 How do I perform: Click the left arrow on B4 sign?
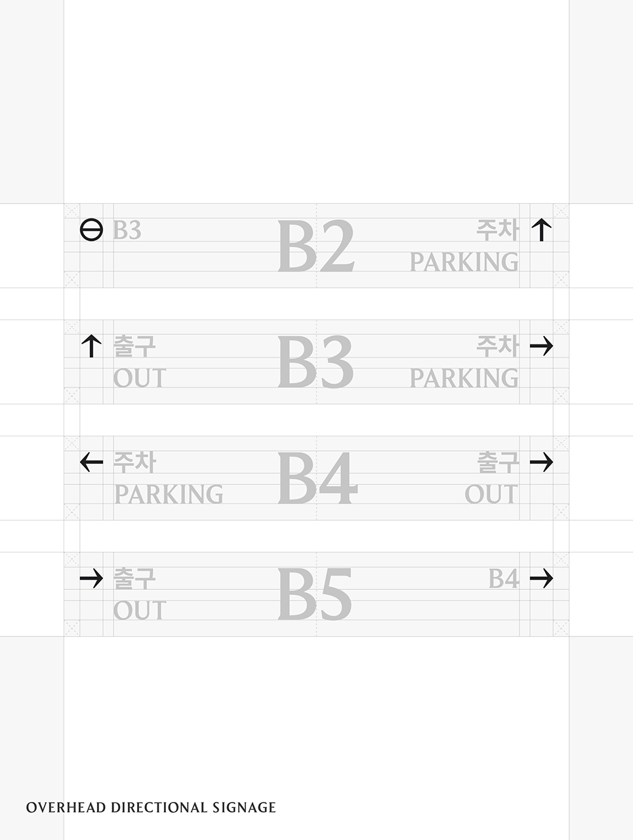pos(91,463)
